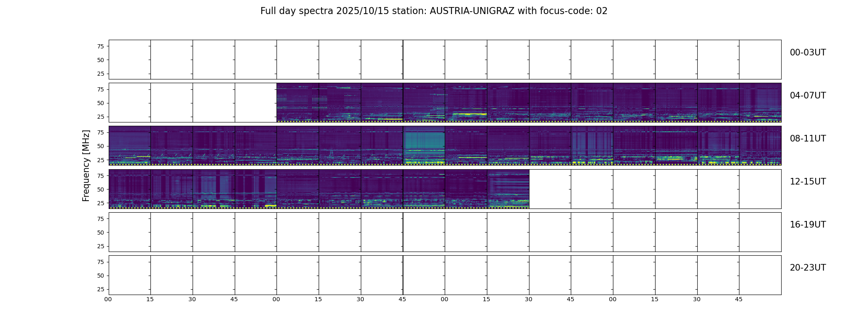The height and width of the screenshot is (331, 868).
Task: Click the empty 14:30 UT panel in 12-15UT row
Action: (x=550, y=189)
